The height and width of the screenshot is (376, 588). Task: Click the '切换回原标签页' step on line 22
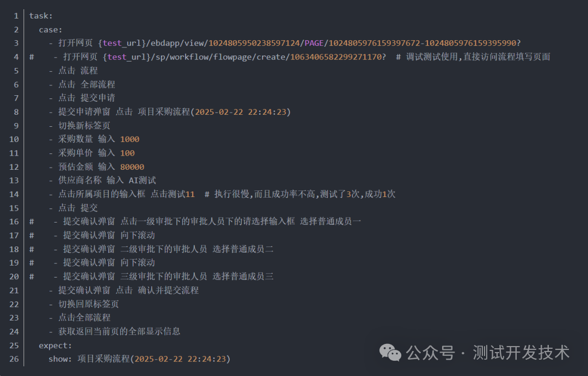point(89,304)
